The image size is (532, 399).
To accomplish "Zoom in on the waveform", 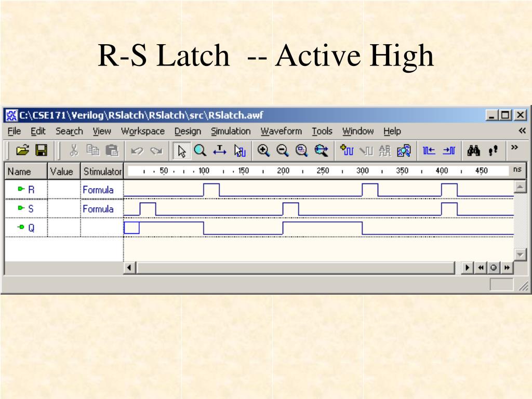I will point(263,150).
